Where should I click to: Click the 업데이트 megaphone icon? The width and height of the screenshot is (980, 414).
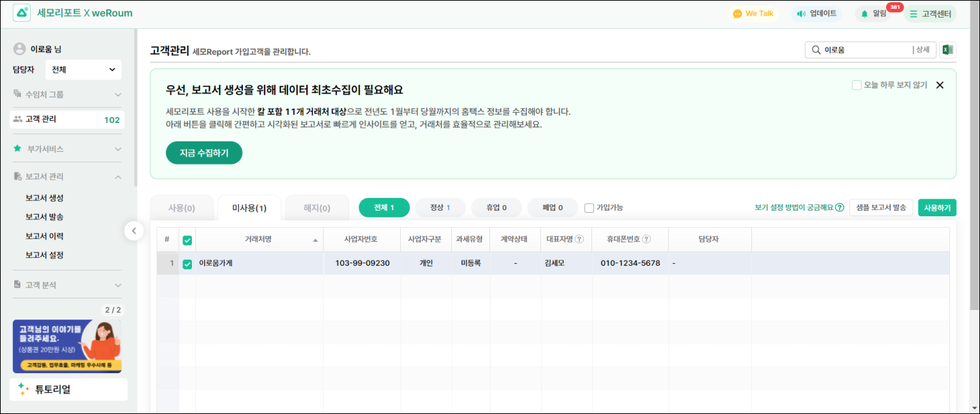[x=800, y=14]
